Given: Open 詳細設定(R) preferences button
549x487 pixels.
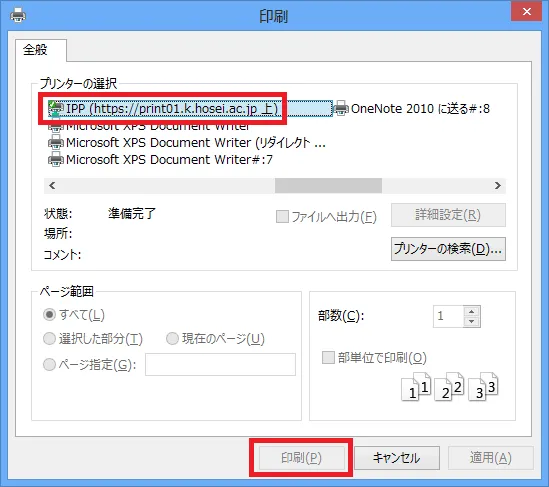Looking at the screenshot, I should coord(448,215).
